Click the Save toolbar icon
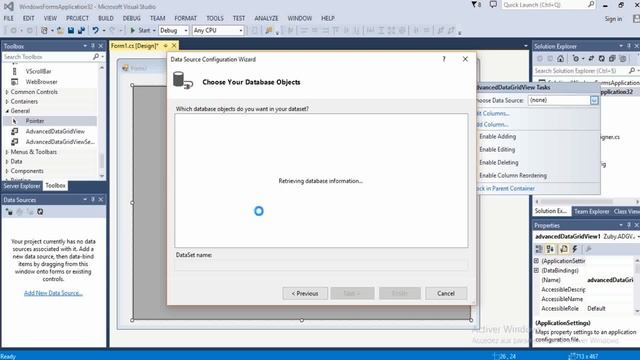This screenshot has width=640, height=360. (71, 30)
